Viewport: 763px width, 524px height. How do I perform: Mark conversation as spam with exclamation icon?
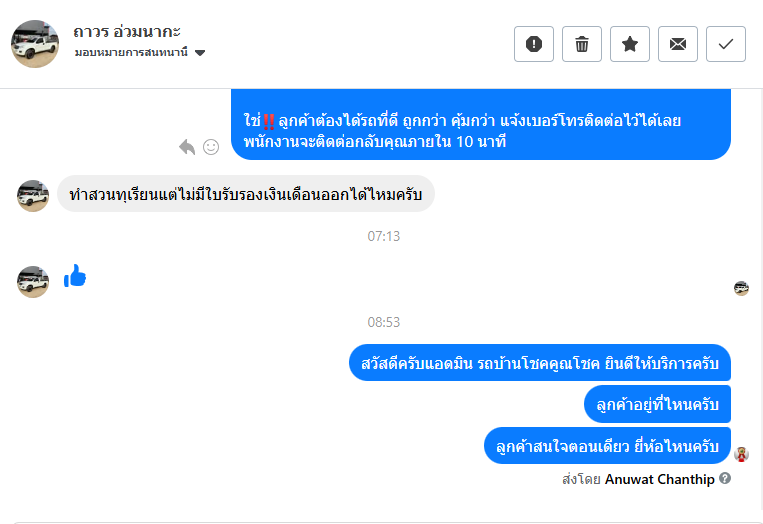pyautogui.click(x=534, y=44)
